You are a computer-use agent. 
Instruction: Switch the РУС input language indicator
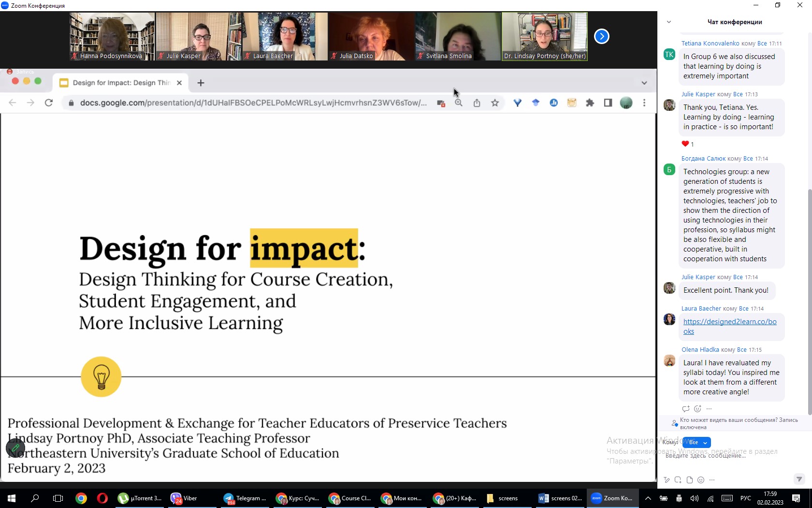pyautogui.click(x=746, y=498)
